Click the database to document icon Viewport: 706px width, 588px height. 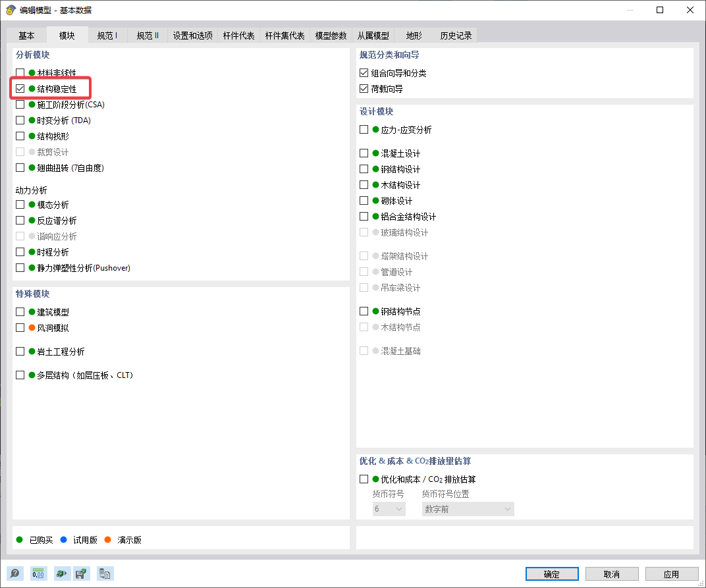[105, 574]
